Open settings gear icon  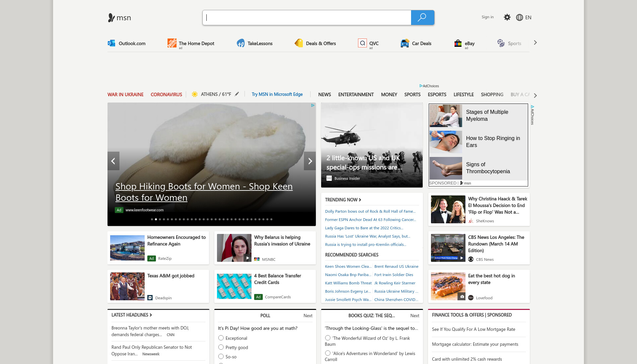coord(507,17)
